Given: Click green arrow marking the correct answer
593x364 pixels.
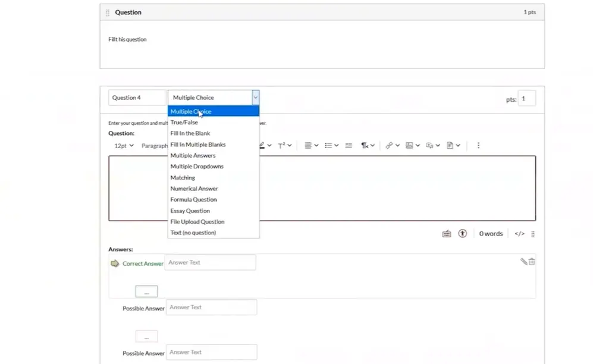Looking at the screenshot, I should (115, 263).
